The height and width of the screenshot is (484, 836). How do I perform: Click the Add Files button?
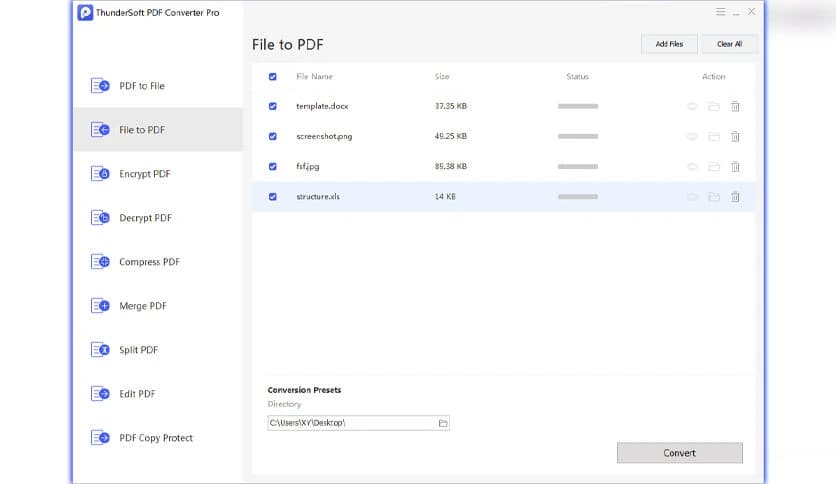pos(669,44)
